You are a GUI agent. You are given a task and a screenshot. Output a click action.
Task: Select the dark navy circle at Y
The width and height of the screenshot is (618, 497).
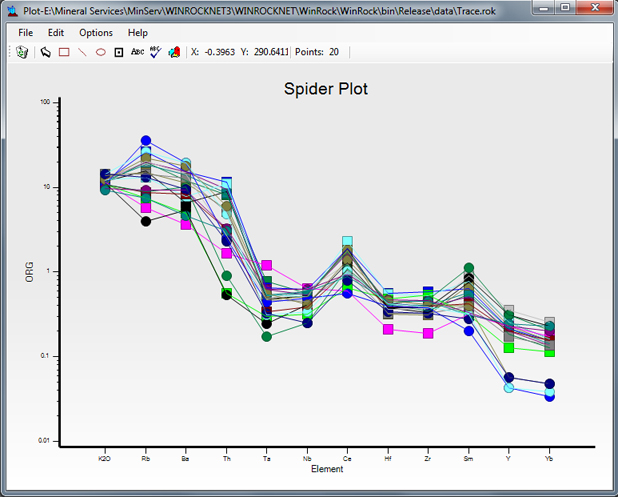point(509,378)
